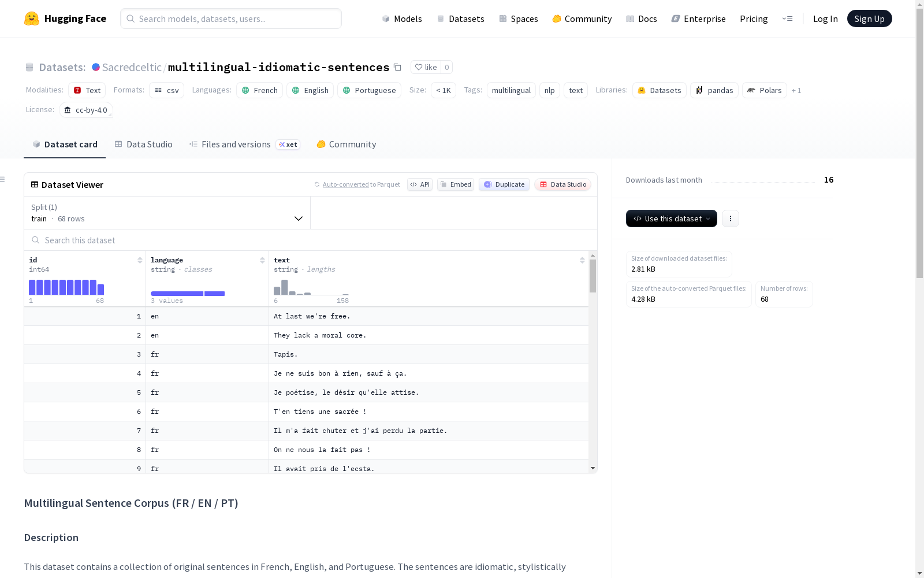Select the French language tag
Viewport: 924px width, 578px height.
click(x=260, y=90)
